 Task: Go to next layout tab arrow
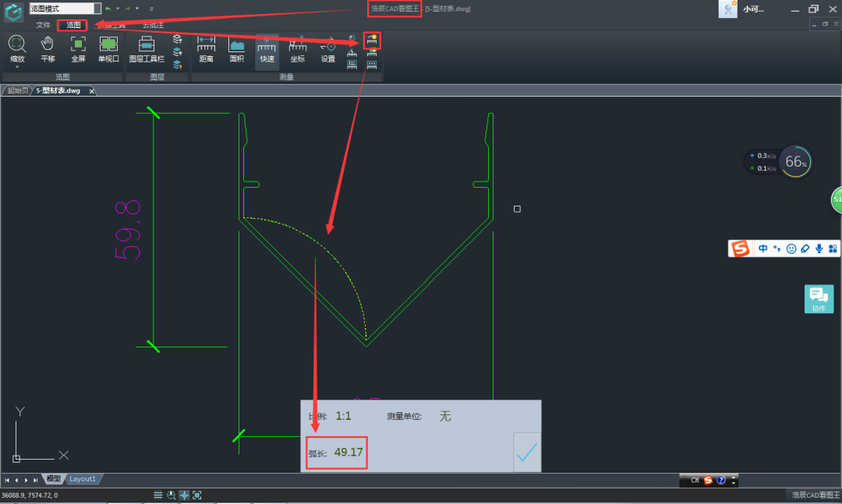pos(26,480)
